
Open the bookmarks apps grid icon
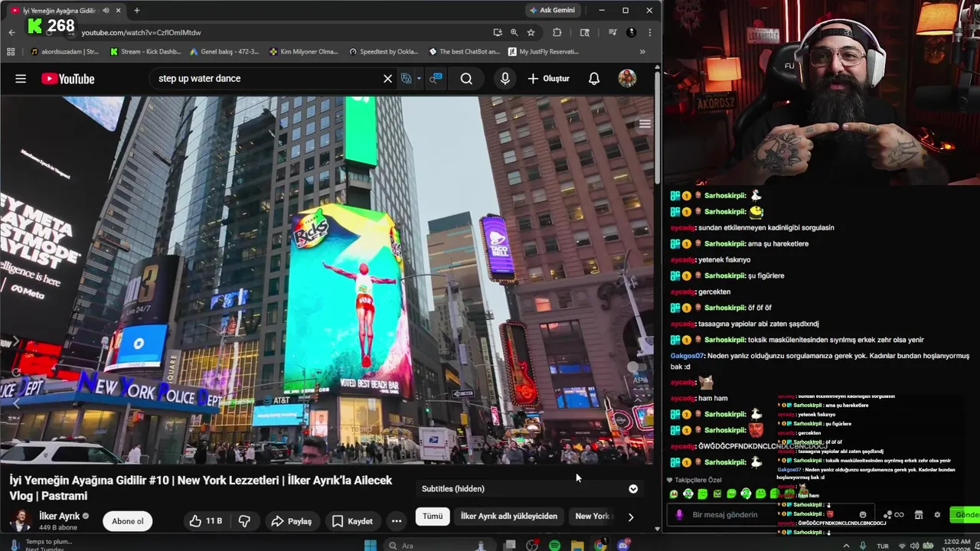[11, 52]
